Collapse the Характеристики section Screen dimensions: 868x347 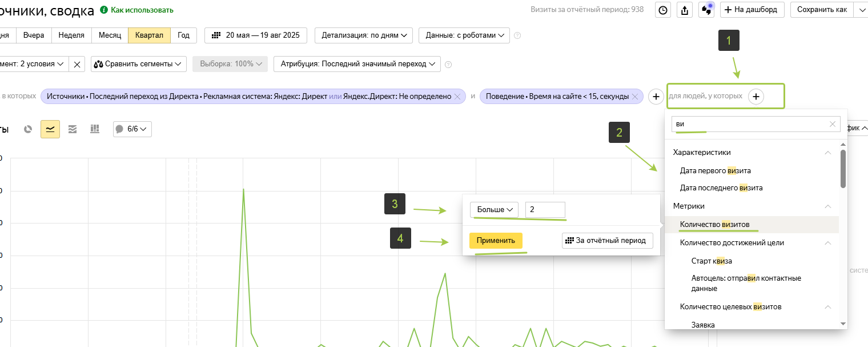point(827,153)
